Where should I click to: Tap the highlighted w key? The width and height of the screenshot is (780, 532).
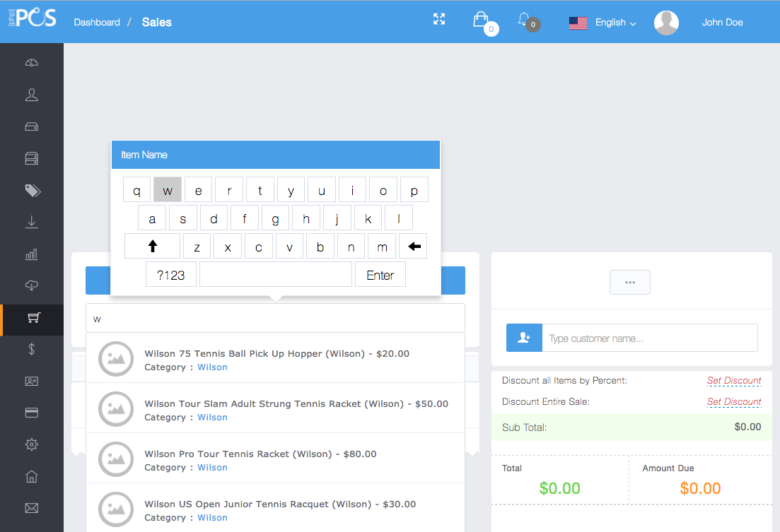[x=167, y=190]
